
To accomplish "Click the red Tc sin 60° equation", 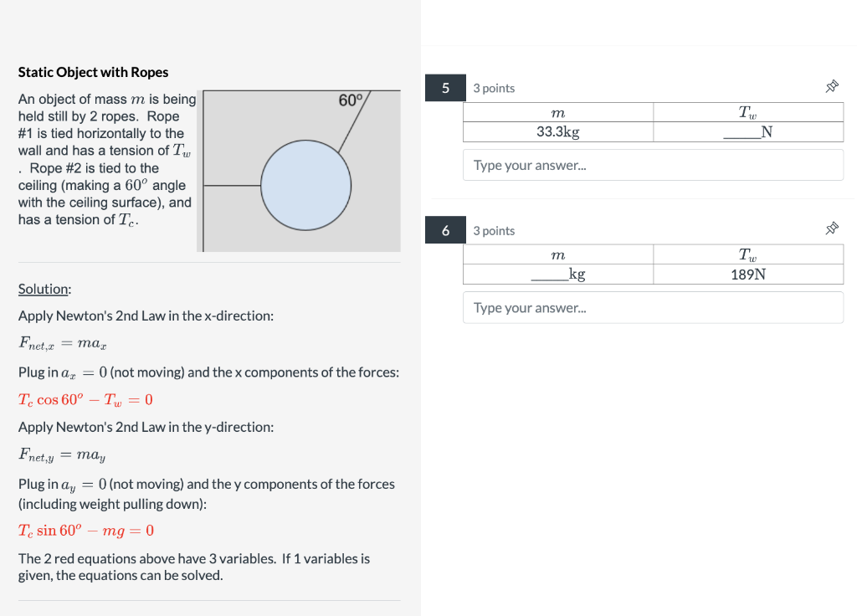I will pos(86,531).
